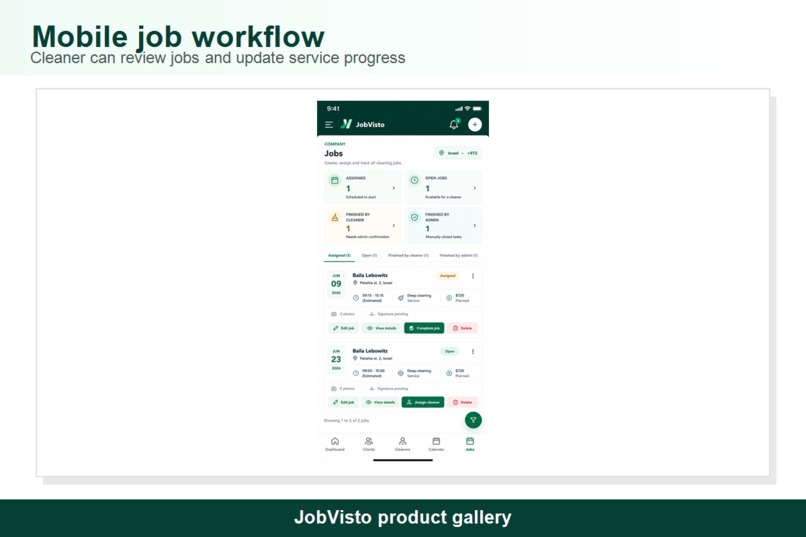Click View details on the Jun 23 job
Screen dimensions: 806x537
coord(380,402)
